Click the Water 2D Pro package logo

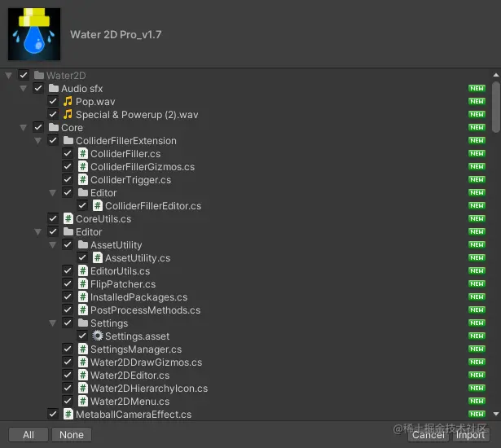34,34
